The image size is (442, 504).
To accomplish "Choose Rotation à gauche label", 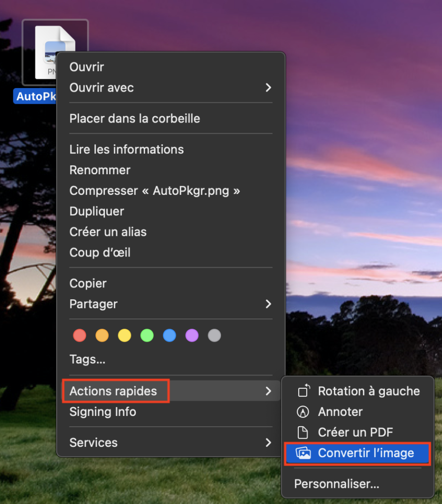I will pos(369,391).
